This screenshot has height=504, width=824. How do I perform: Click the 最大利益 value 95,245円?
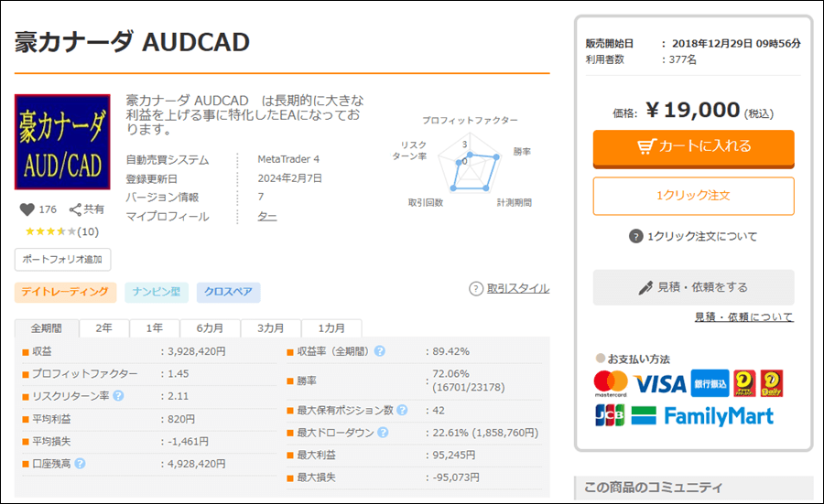(x=453, y=456)
